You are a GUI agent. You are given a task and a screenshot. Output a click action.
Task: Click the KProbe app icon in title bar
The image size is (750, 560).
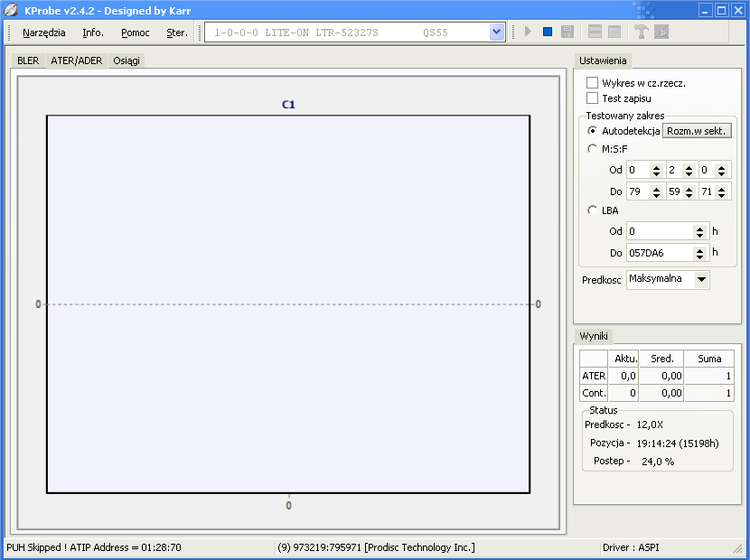click(x=11, y=10)
